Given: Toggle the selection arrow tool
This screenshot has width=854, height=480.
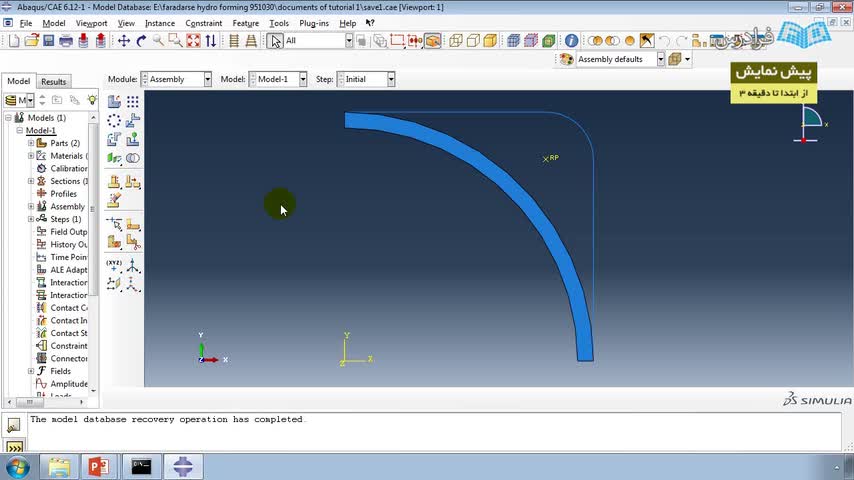Looking at the screenshot, I should (276, 41).
